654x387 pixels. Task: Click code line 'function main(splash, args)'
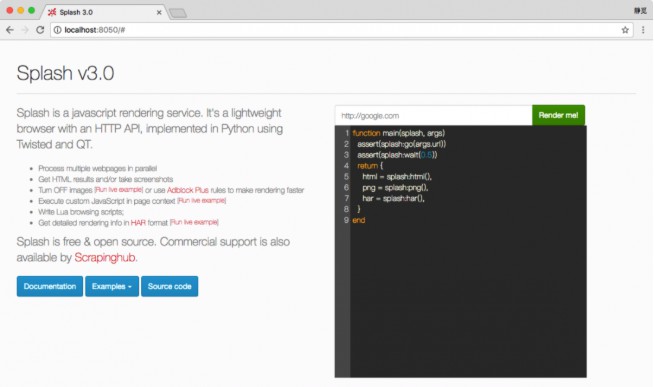pos(399,133)
